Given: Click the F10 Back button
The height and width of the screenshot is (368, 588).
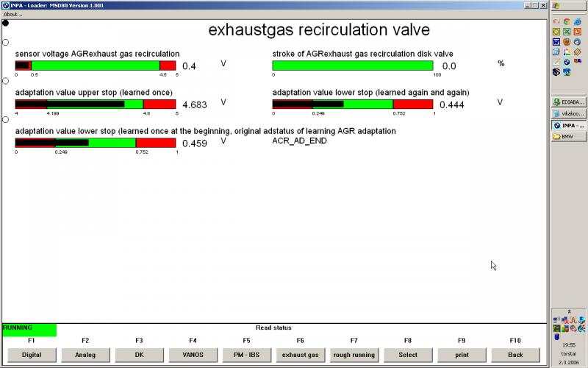Looking at the screenshot, I should [x=514, y=354].
